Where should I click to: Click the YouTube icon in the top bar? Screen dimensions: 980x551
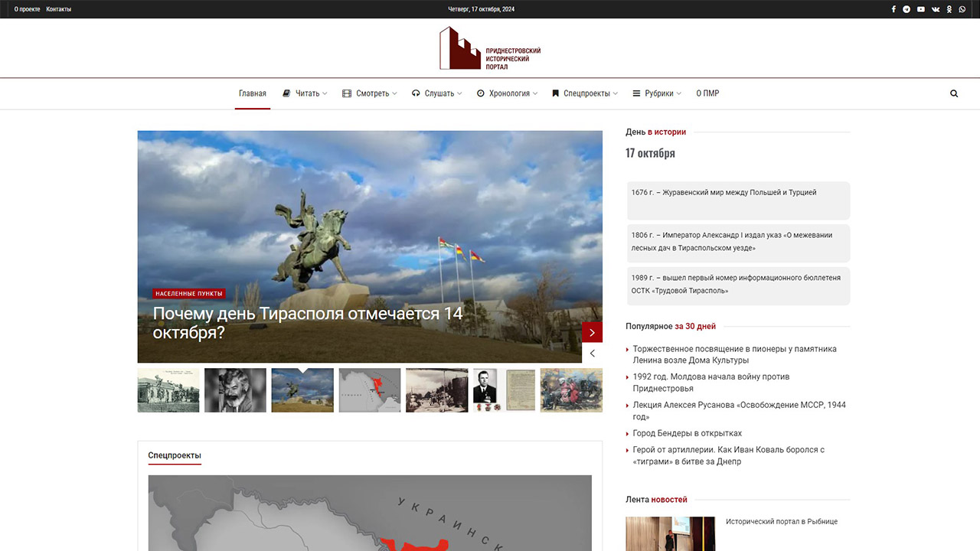(x=921, y=9)
